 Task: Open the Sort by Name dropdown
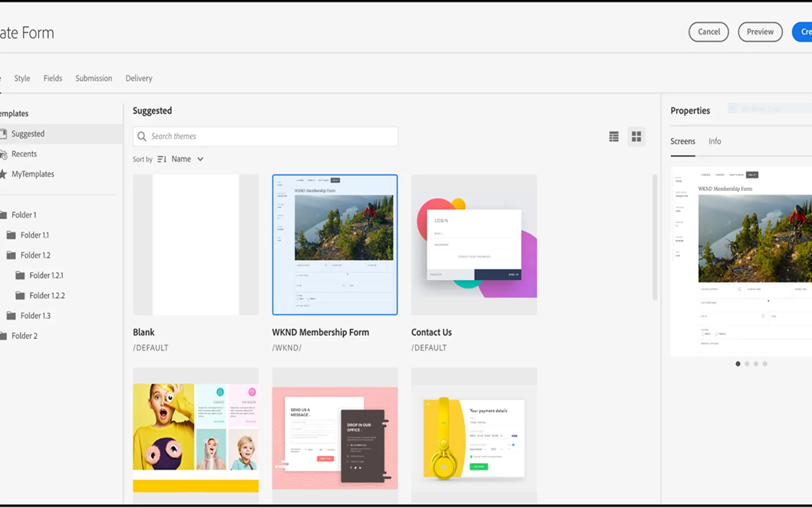pyautogui.click(x=187, y=159)
